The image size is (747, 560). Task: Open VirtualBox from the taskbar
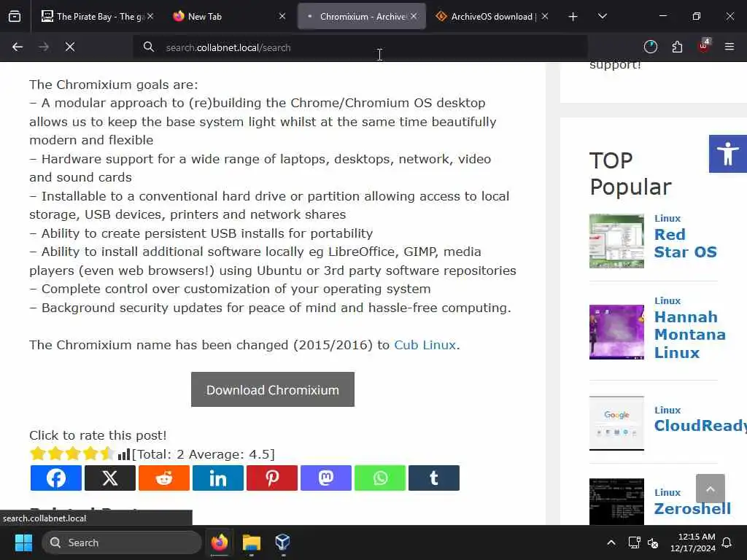(x=282, y=542)
